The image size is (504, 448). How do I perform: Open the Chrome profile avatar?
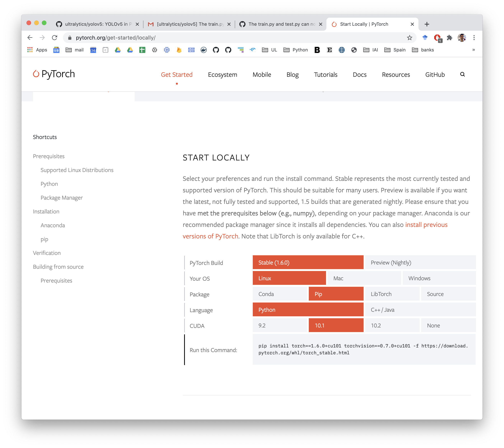462,37
